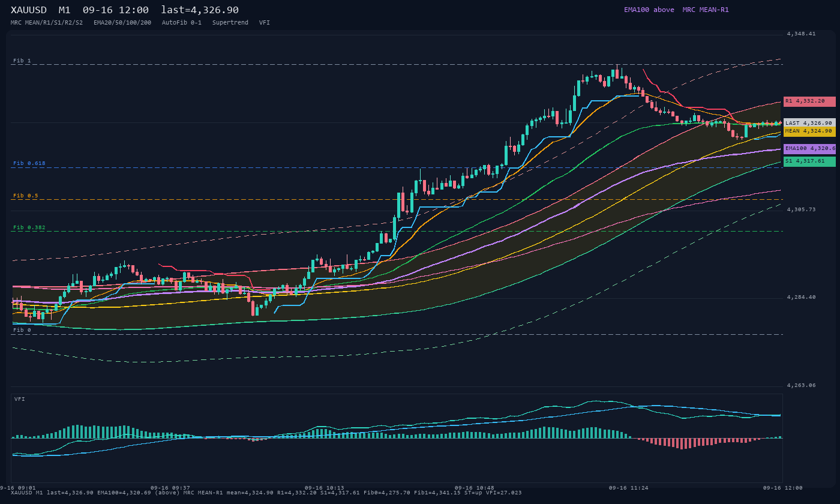Click the XAUUSD symbol in the chart title
Viewport: 840px width, 504px height.
pos(29,10)
